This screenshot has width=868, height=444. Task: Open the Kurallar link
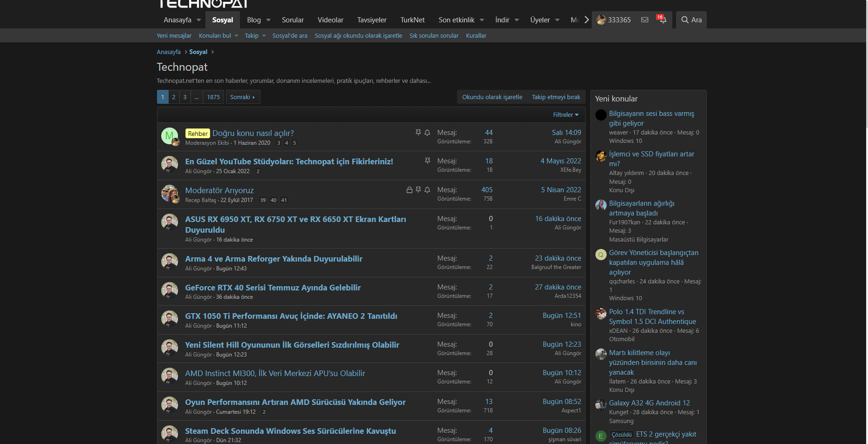(476, 36)
